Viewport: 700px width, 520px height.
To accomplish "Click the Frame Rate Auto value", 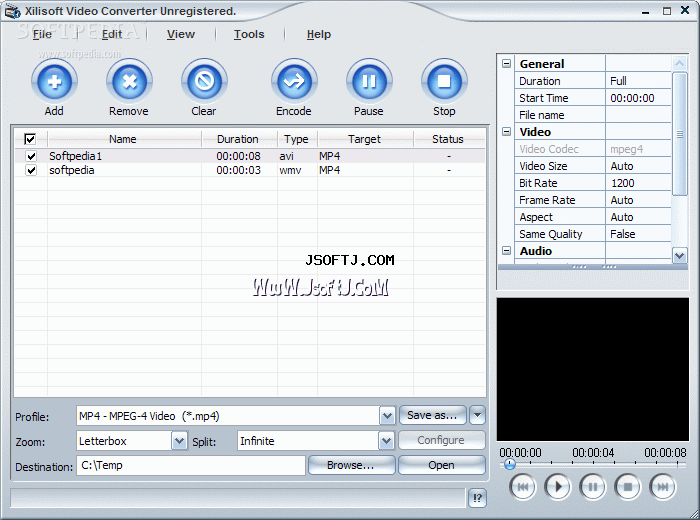I will 638,200.
